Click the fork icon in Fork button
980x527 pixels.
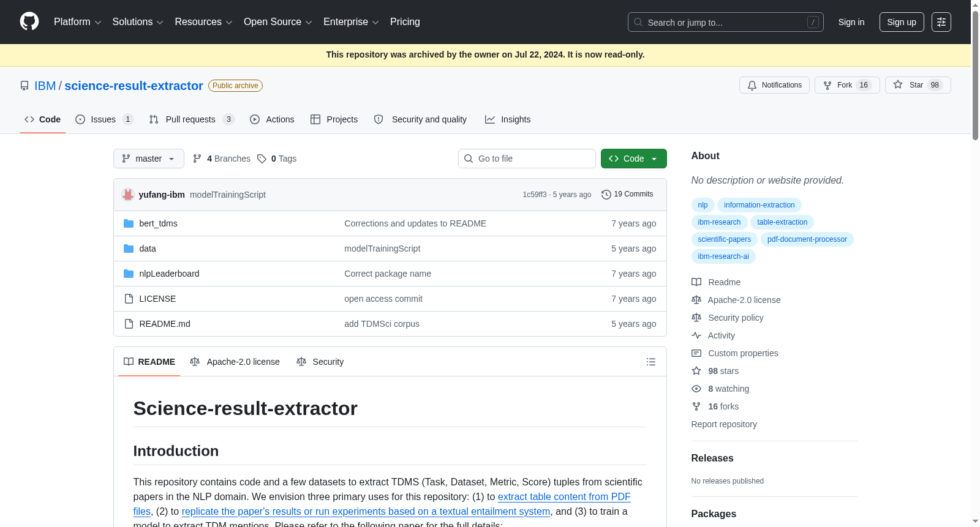click(x=827, y=85)
